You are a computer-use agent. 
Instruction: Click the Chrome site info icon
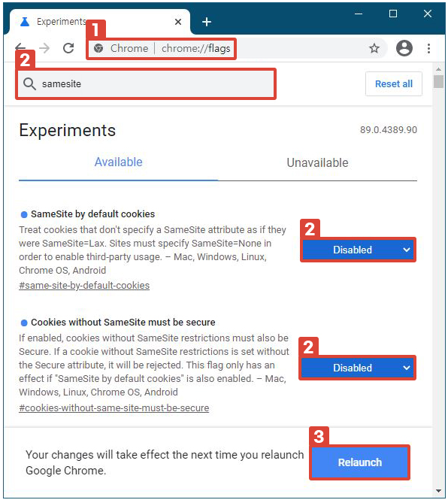(x=98, y=48)
